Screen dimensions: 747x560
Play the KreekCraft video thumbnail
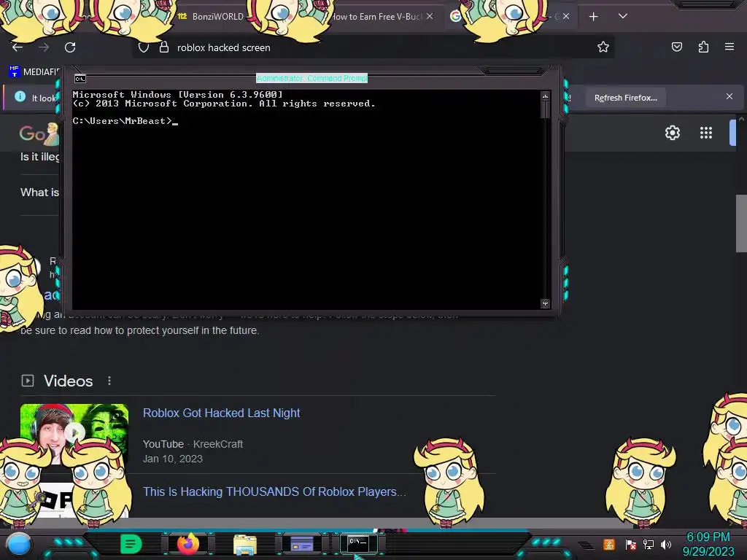click(74, 432)
